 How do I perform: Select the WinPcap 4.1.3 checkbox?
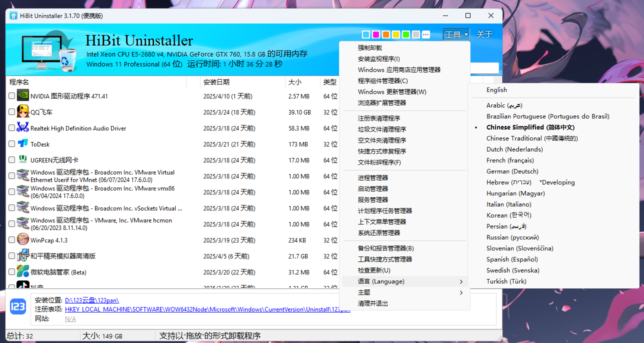[12, 240]
